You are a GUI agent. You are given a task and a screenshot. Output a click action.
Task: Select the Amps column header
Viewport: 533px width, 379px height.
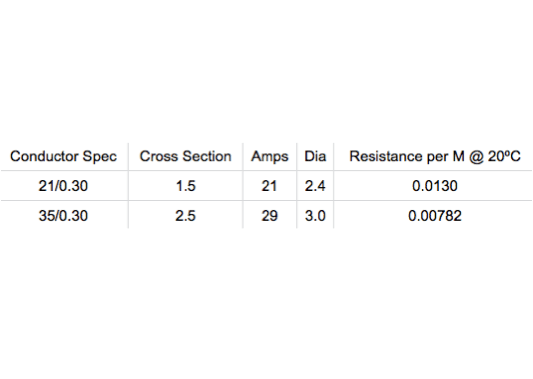click(270, 157)
